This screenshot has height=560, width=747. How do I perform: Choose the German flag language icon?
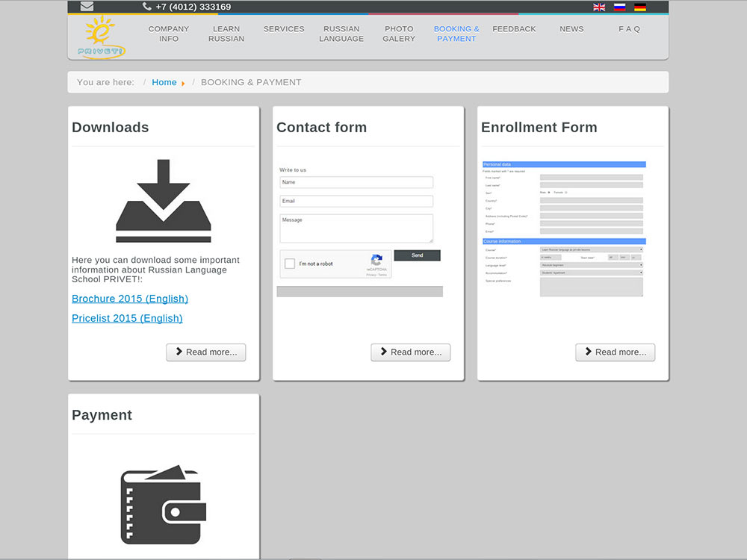640,7
